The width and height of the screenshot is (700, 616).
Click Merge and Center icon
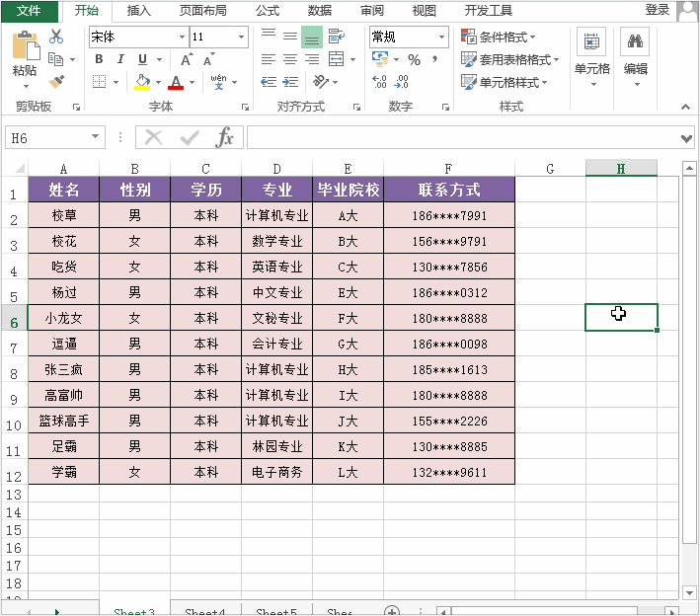(336, 59)
